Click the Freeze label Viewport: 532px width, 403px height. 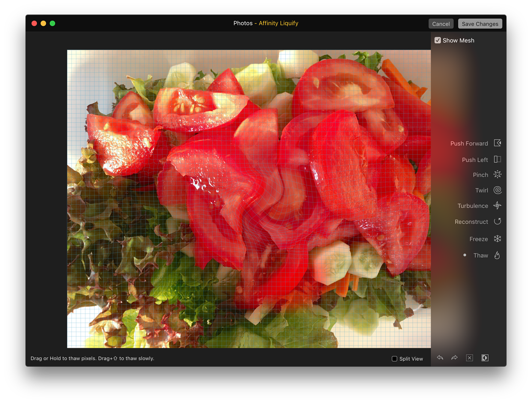tap(478, 239)
